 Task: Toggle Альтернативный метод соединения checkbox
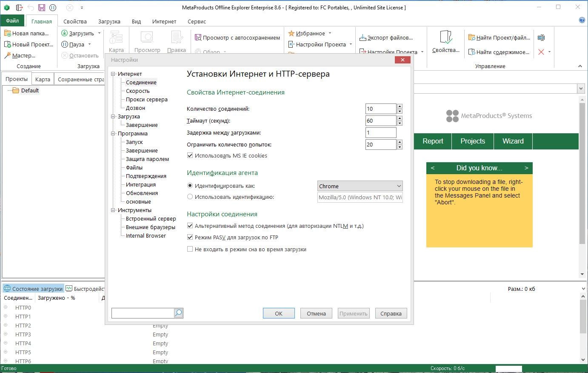click(x=190, y=226)
